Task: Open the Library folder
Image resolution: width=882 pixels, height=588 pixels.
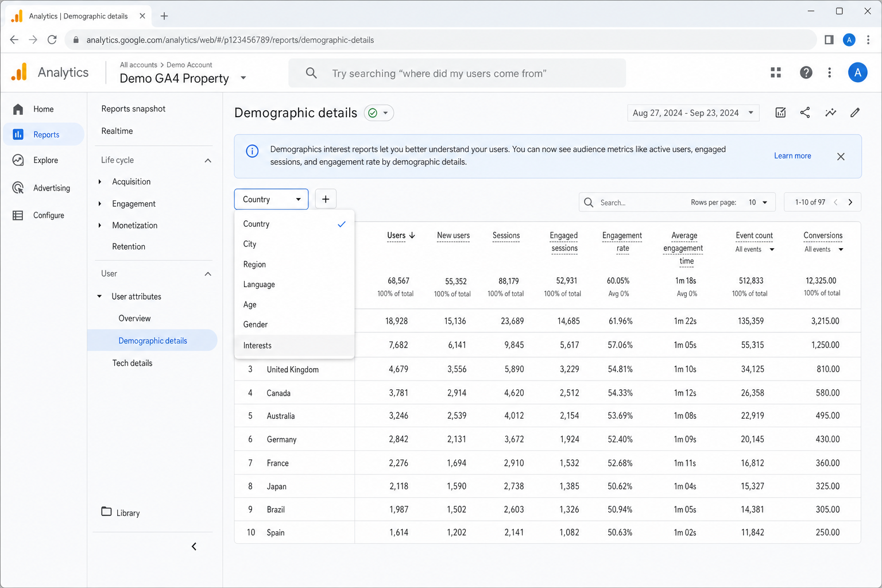Action: [x=121, y=512]
